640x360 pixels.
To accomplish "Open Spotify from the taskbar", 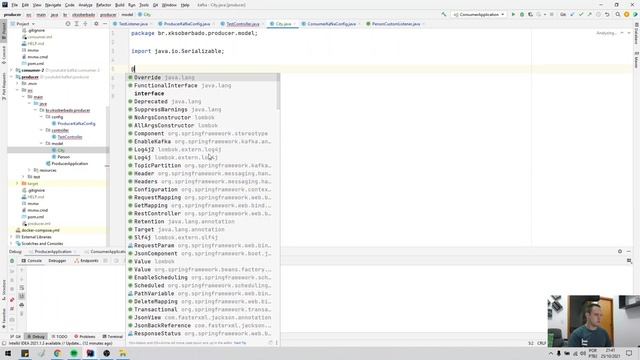I will click(x=74, y=353).
